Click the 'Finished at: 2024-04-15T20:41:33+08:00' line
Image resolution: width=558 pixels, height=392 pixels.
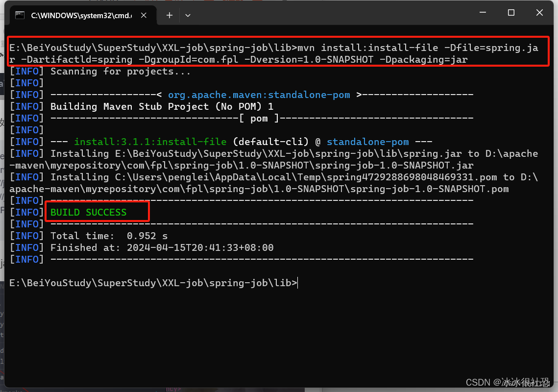coord(162,247)
